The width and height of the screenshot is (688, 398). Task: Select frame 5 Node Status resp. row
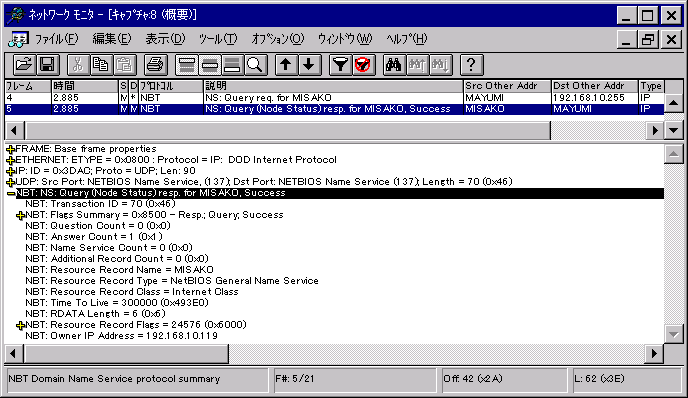point(334,109)
